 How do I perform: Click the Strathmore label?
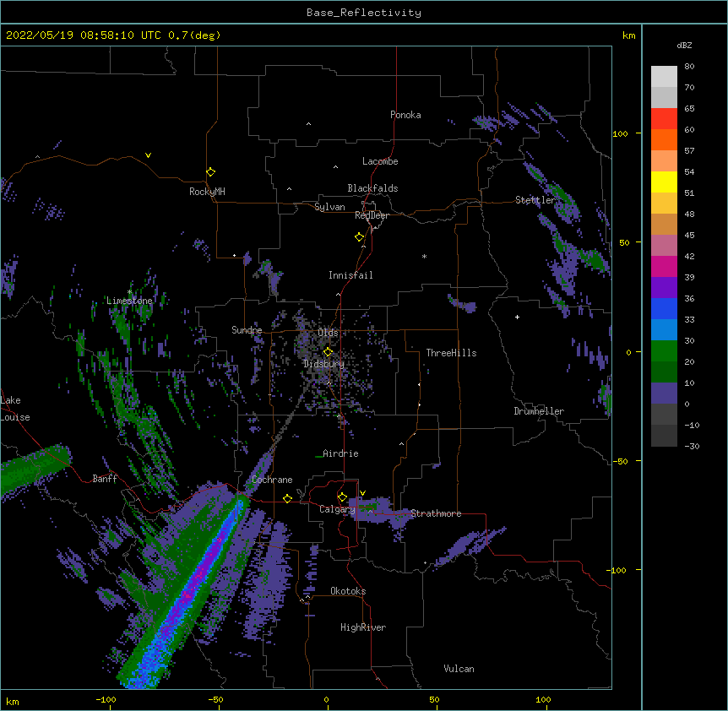[x=436, y=513]
